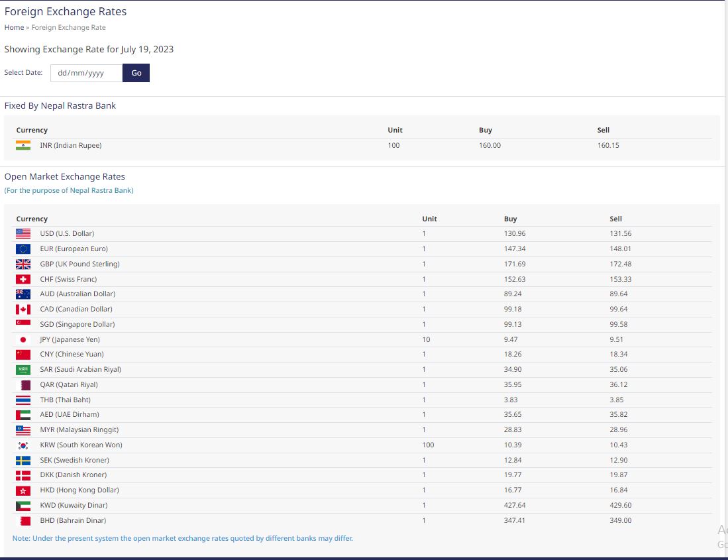728x560 pixels.
Task: Click the July 19, 2023 exchange rate heading
Action: pos(89,49)
